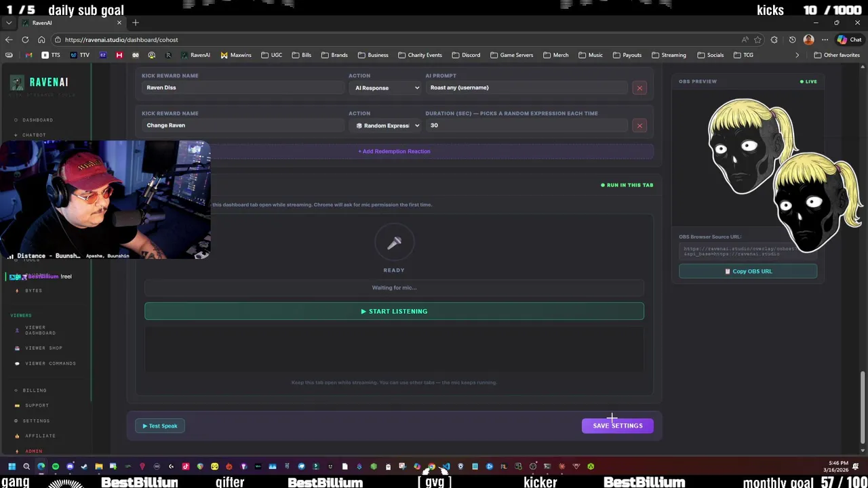Open Support in the sidebar

[x=37, y=405]
